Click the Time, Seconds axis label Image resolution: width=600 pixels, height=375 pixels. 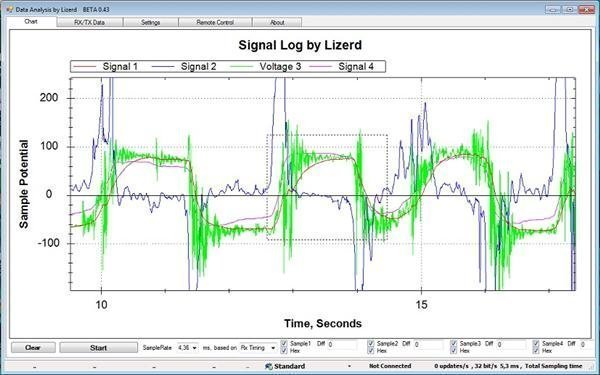tap(323, 323)
